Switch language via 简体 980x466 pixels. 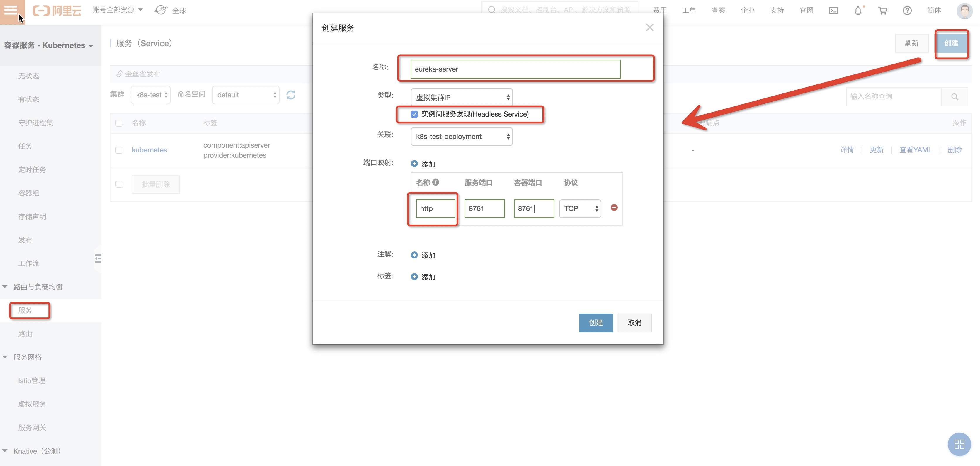point(934,10)
